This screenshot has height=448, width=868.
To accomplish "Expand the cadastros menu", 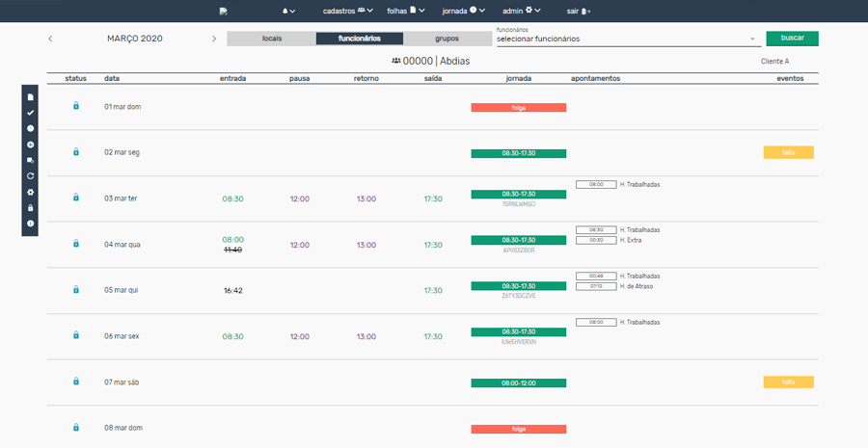I will tap(347, 11).
